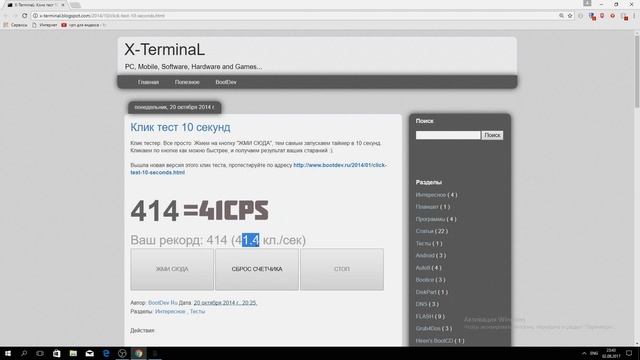The height and width of the screenshot is (360, 640).
Task: Open the Mail app from the taskbar
Action: pyautogui.click(x=89, y=353)
